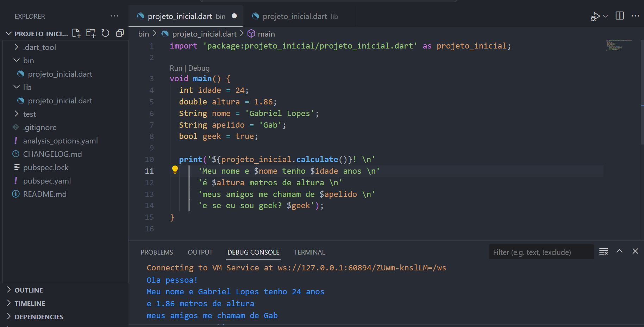This screenshot has height=327, width=644.
Task: Collapse the lib folder
Action: (16, 87)
